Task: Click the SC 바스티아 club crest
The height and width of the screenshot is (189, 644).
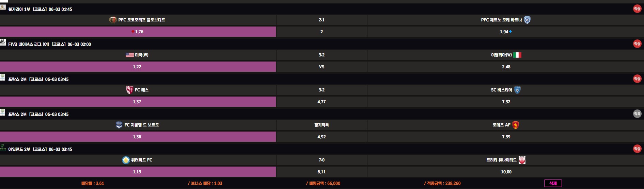Action: [517, 90]
